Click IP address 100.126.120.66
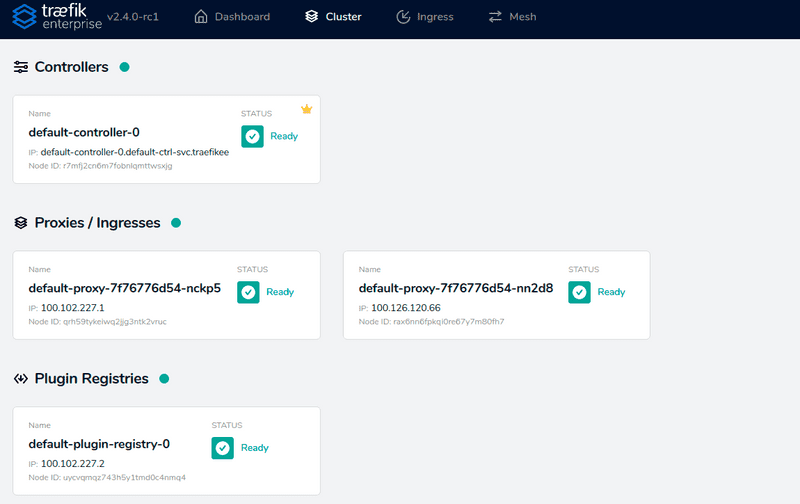The height and width of the screenshot is (504, 800). 406,308
